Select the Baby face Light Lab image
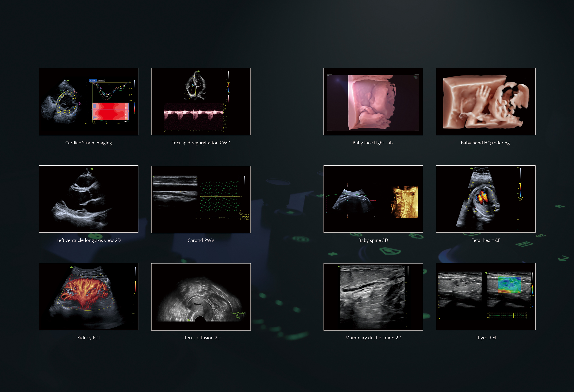This screenshot has width=574, height=392. pos(373,101)
